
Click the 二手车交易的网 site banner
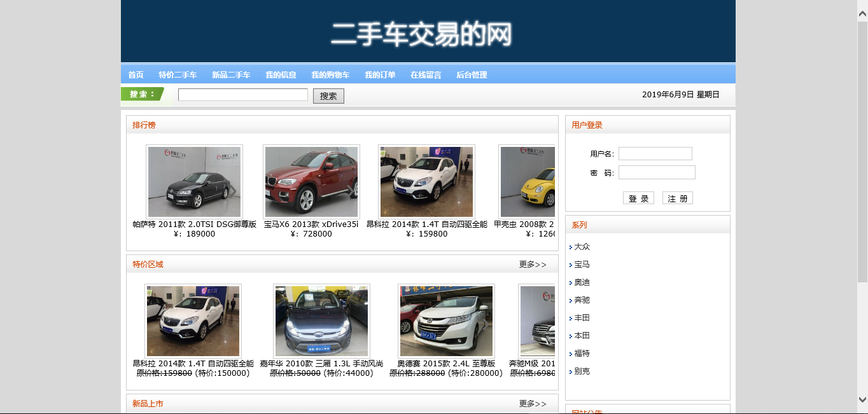[x=421, y=34]
